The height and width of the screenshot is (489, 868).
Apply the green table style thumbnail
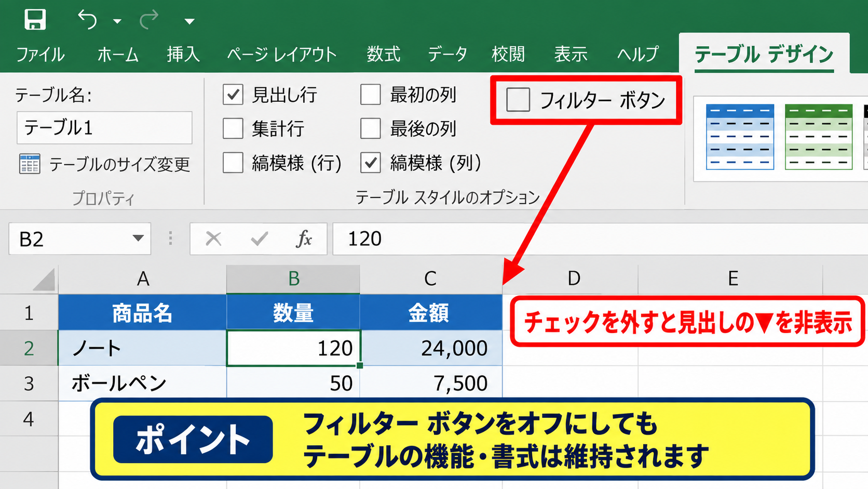click(x=819, y=137)
